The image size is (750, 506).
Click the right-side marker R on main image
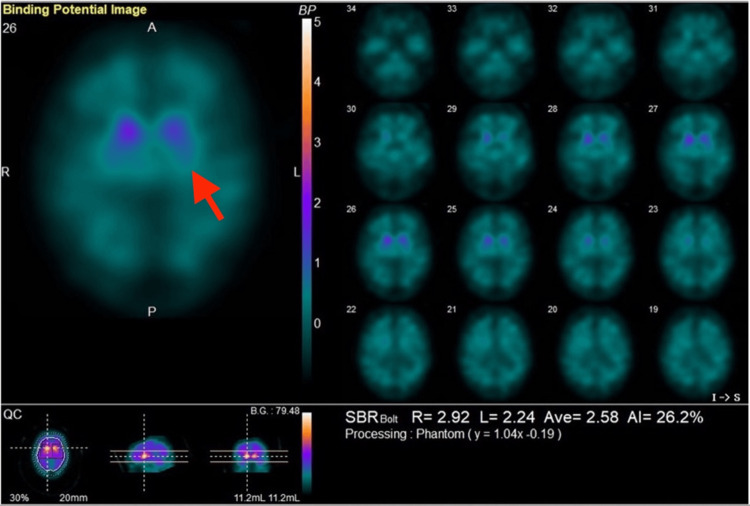(x=6, y=172)
